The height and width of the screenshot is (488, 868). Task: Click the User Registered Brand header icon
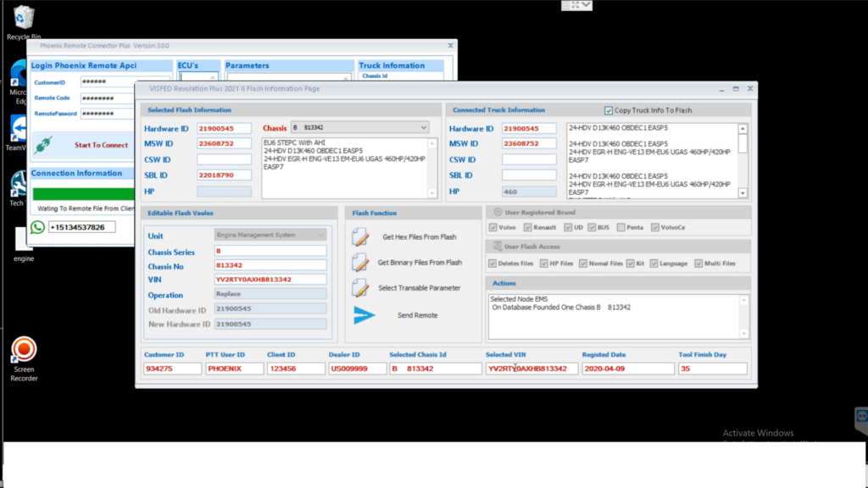click(x=498, y=212)
